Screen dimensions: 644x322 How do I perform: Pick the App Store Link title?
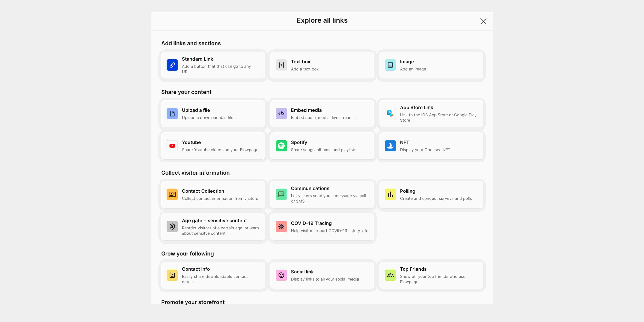point(416,108)
